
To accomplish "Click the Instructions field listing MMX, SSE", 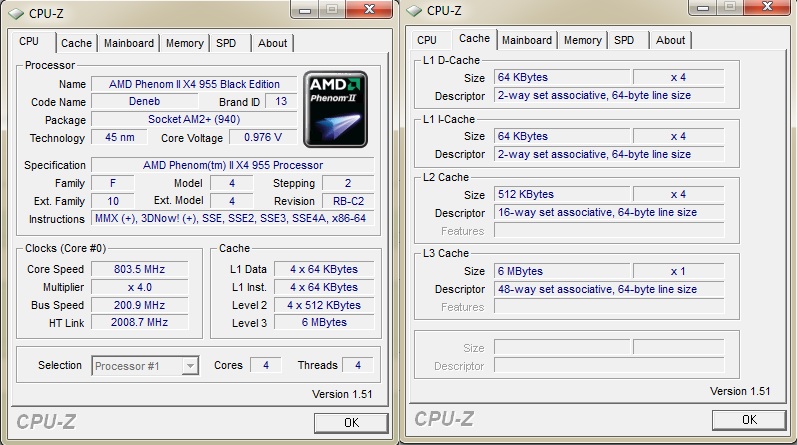I will tap(233, 219).
